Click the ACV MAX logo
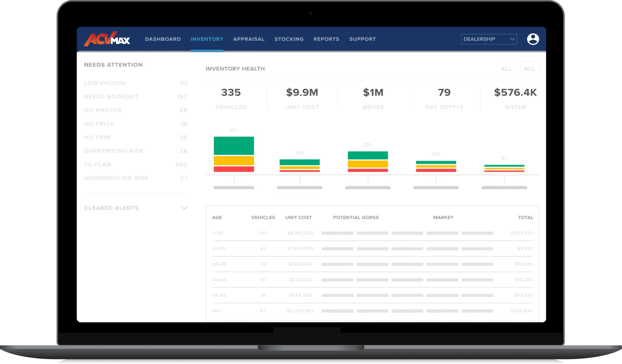 pos(107,39)
